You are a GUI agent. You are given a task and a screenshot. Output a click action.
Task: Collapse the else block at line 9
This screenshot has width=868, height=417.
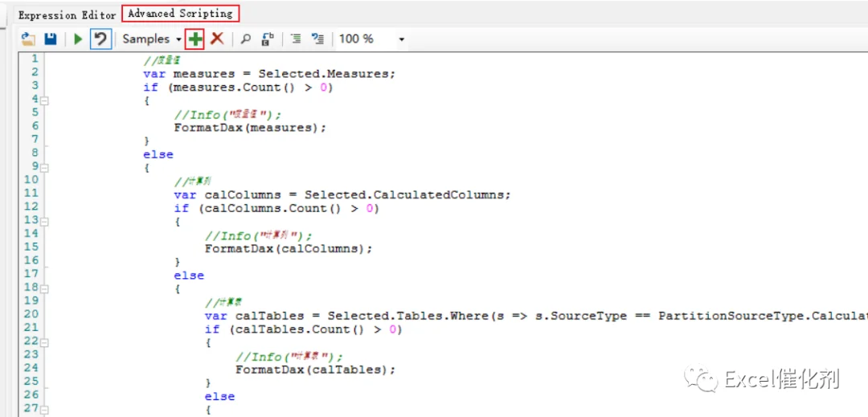point(44,168)
